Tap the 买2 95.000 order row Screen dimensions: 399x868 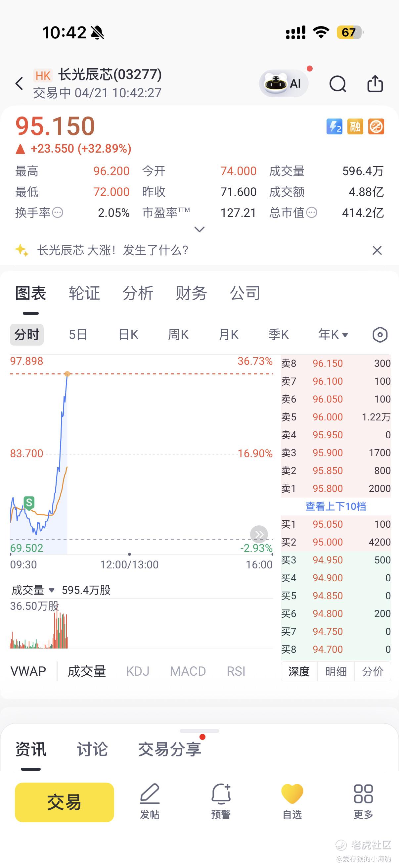tap(336, 542)
